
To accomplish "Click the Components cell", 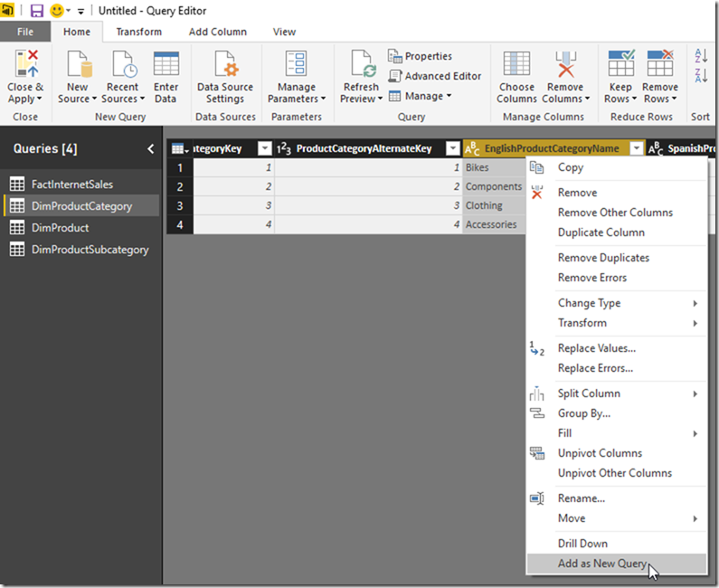I will coord(495,186).
